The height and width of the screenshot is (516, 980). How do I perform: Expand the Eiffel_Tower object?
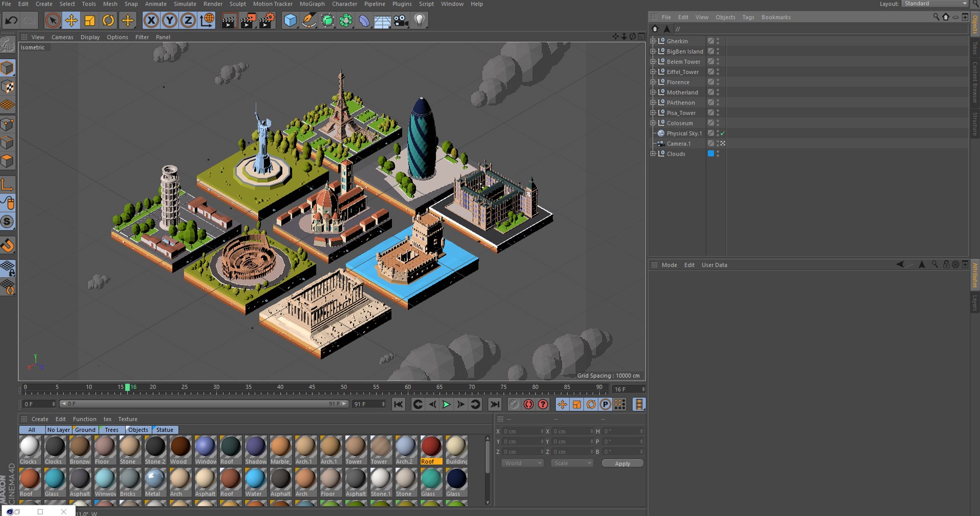click(x=653, y=71)
